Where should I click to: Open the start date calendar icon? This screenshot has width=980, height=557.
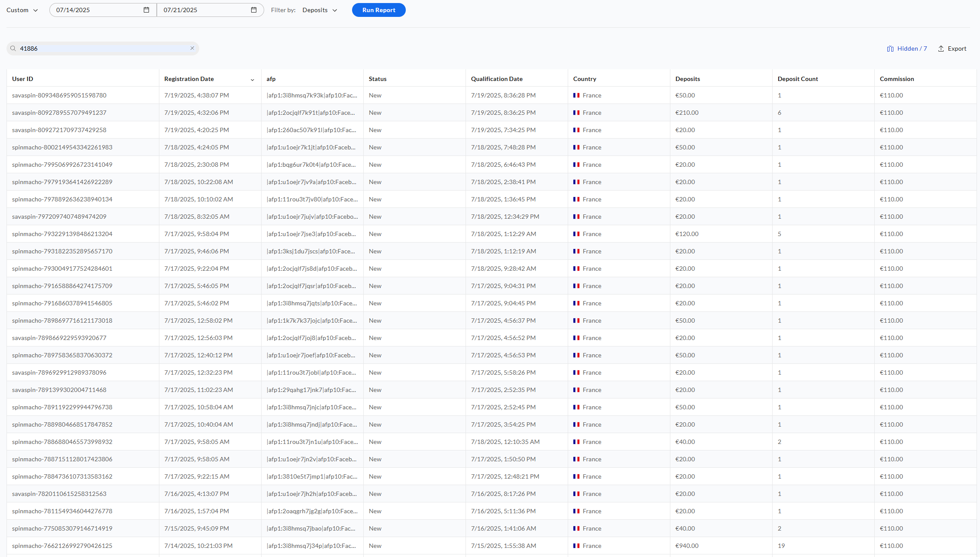click(x=146, y=10)
